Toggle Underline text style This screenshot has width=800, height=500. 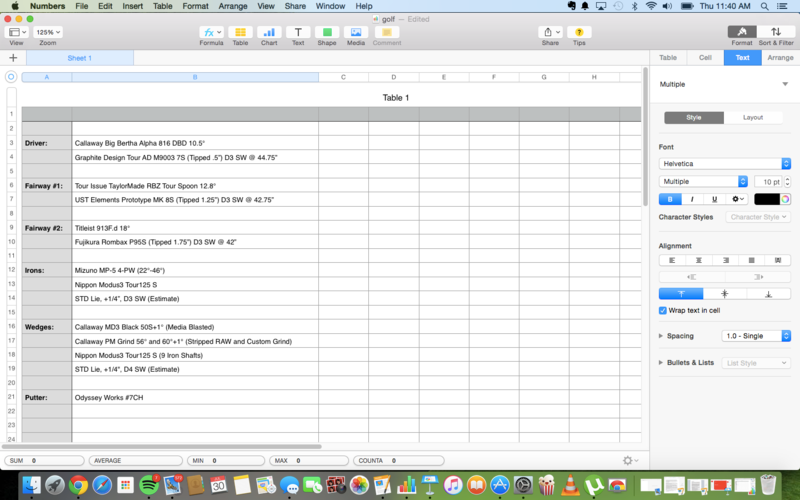pyautogui.click(x=714, y=199)
